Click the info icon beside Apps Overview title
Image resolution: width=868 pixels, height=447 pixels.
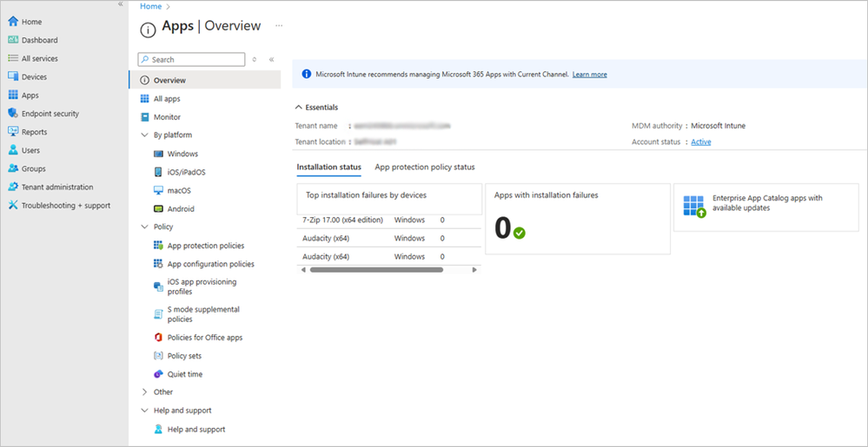click(148, 31)
